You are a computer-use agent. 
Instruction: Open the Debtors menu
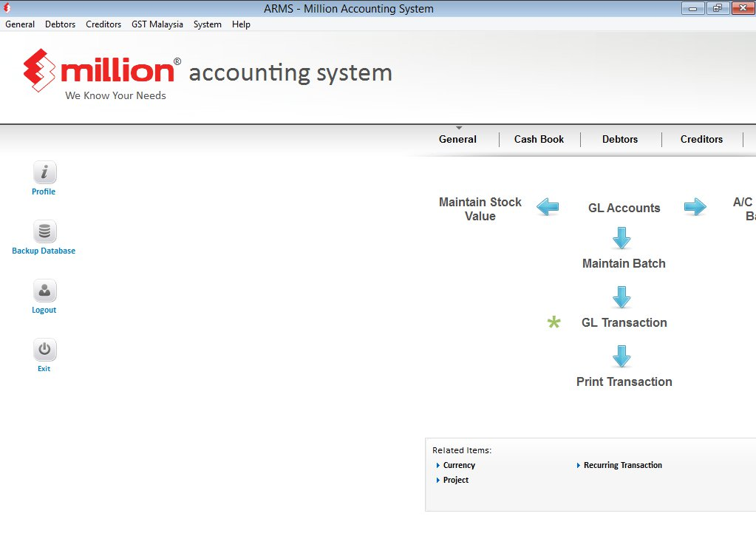(x=61, y=24)
